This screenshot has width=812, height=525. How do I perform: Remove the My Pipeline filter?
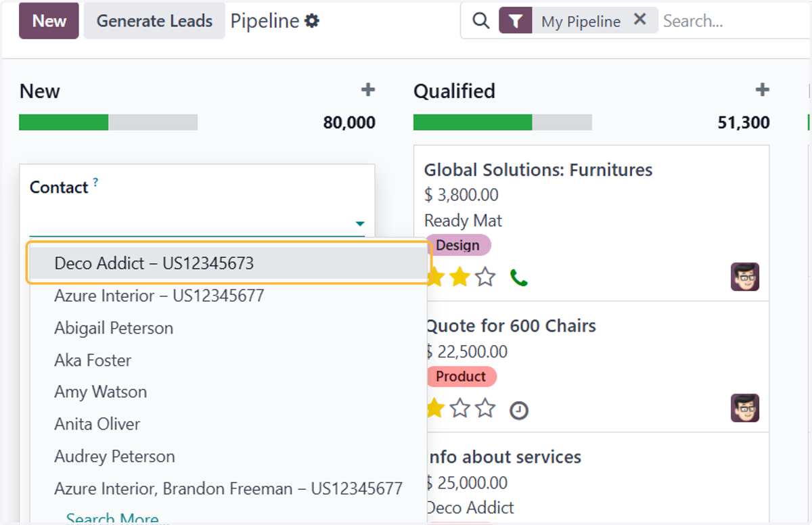640,20
